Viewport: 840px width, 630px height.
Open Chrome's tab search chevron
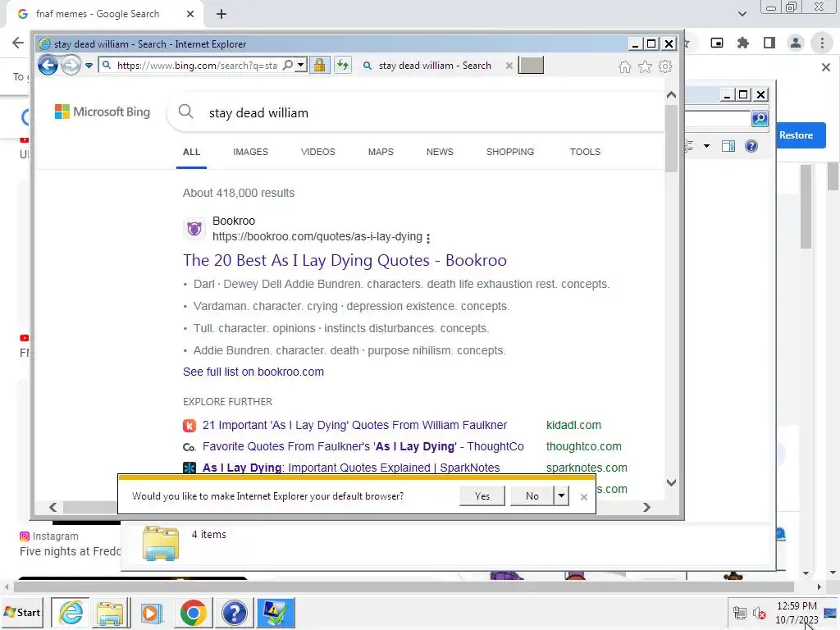(x=742, y=14)
